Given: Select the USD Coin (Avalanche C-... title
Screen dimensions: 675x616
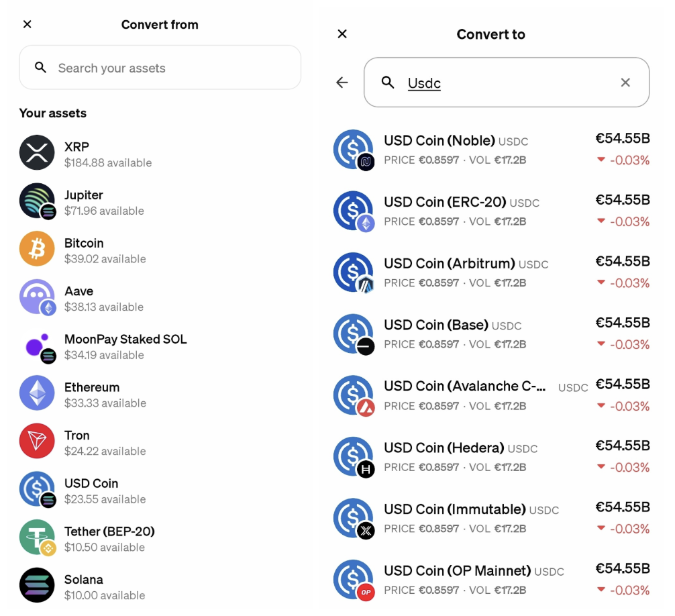Looking at the screenshot, I should [465, 386].
